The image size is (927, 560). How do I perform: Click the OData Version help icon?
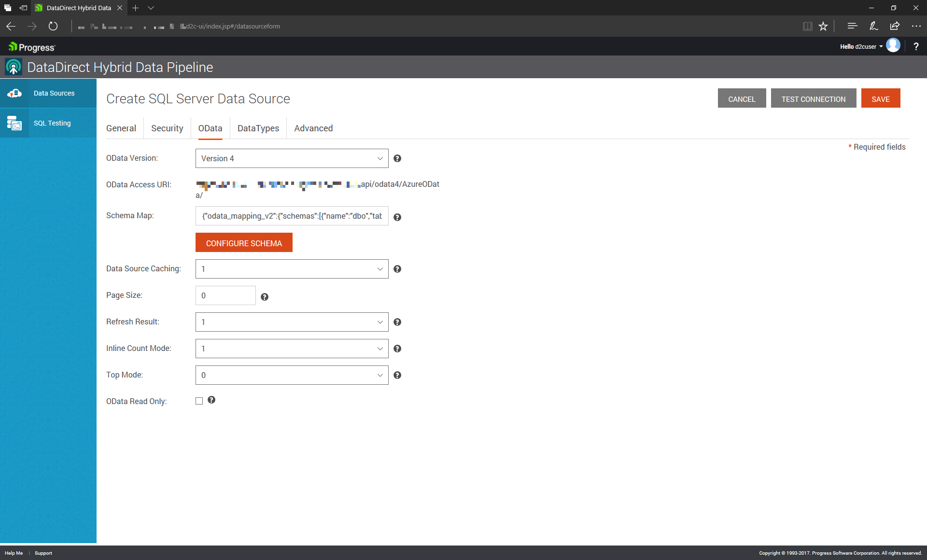[397, 158]
